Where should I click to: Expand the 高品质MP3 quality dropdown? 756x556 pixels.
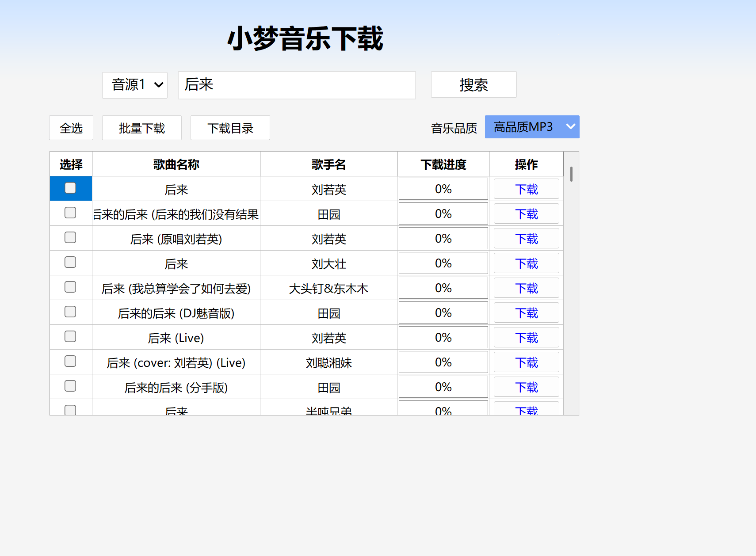[x=532, y=127]
